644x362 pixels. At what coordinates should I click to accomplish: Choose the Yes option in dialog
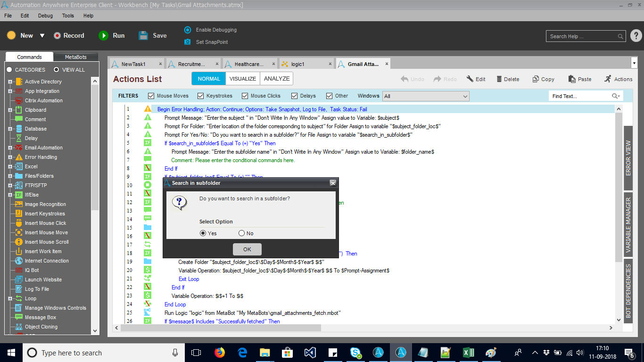pos(203,233)
